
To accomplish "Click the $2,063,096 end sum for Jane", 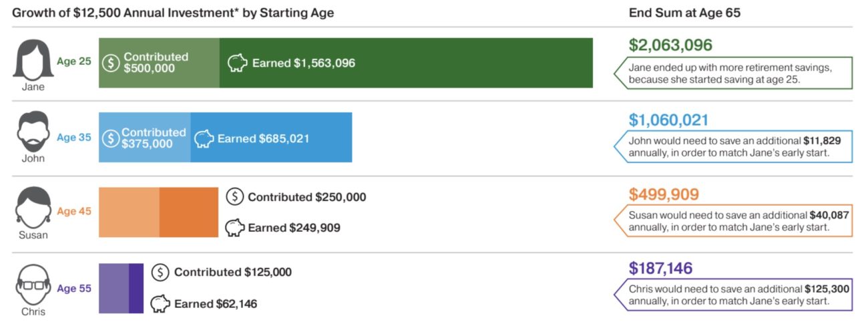I will (x=670, y=45).
